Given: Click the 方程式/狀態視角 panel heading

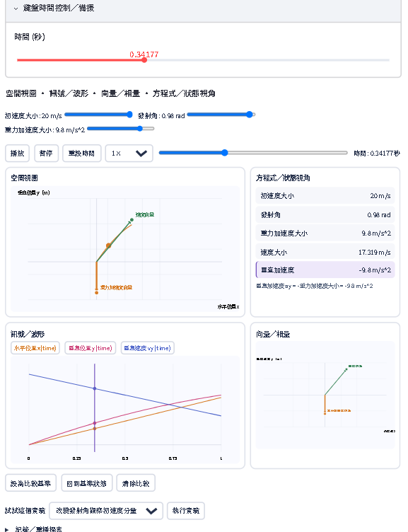Looking at the screenshot, I should (283, 178).
